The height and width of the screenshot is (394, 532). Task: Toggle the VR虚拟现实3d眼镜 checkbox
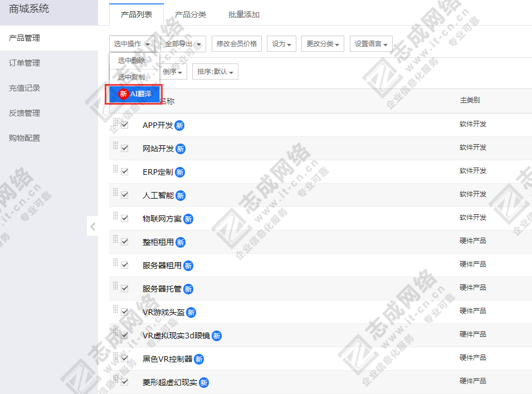pyautogui.click(x=125, y=336)
